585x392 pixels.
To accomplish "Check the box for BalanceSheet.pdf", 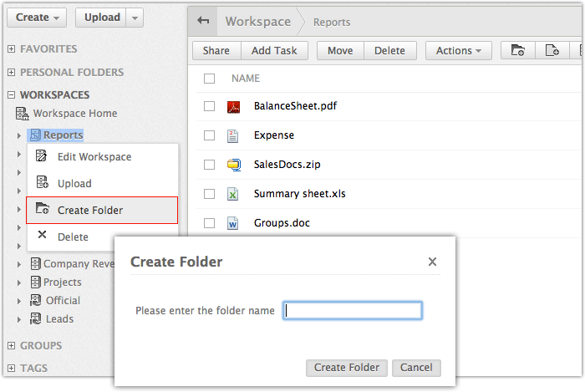I will [x=209, y=106].
